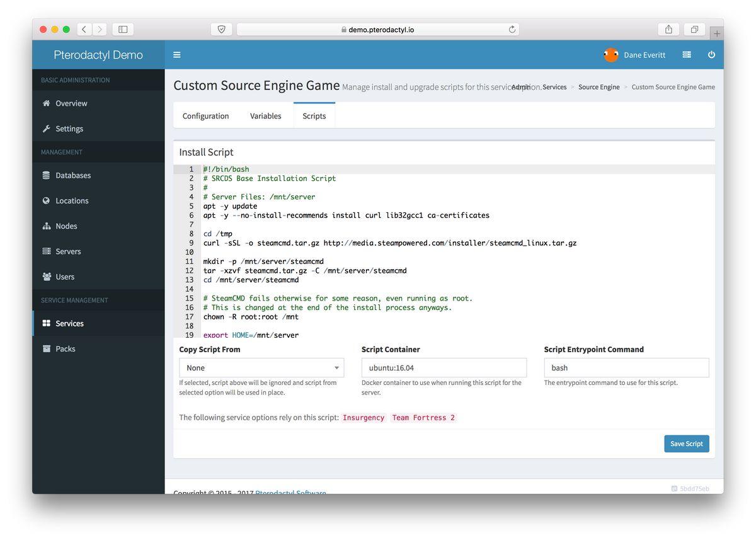This screenshot has width=756, height=540.
Task: Click the 'mkdir -p /mnt/server/steamcmd' line
Action: (263, 261)
